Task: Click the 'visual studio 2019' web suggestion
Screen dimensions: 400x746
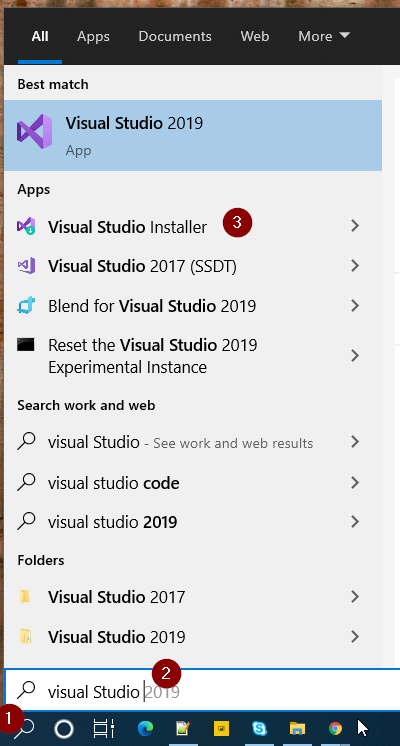Action: point(113,522)
